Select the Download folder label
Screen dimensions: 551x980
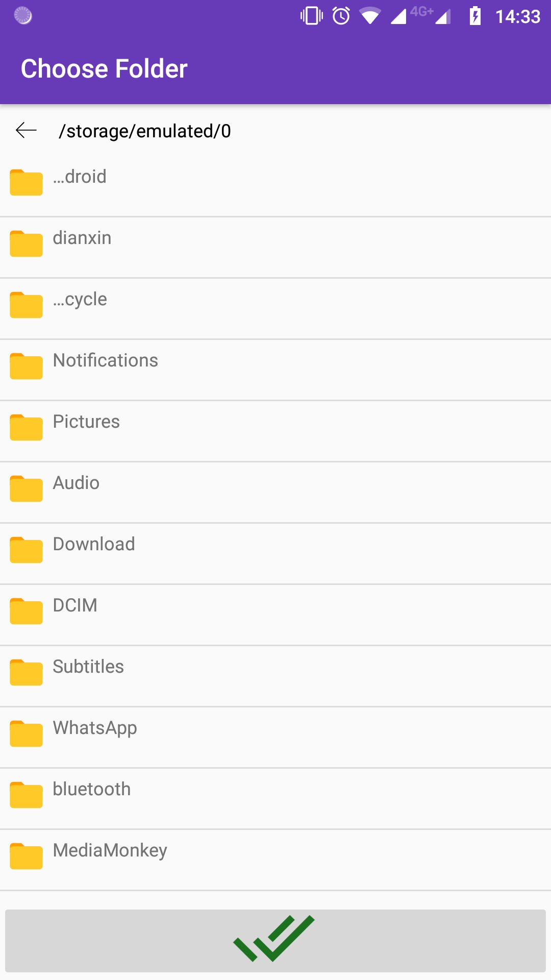click(94, 544)
